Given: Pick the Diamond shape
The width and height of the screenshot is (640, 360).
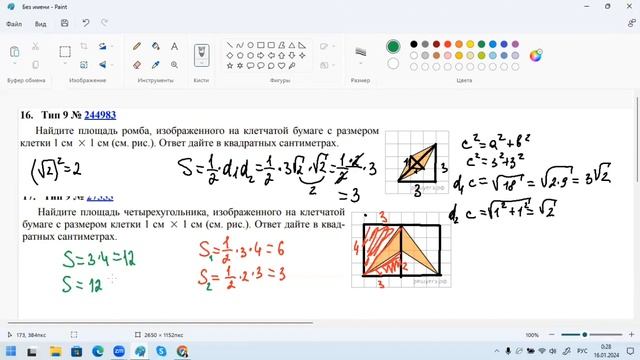Looking at the screenshot, I should 230,55.
